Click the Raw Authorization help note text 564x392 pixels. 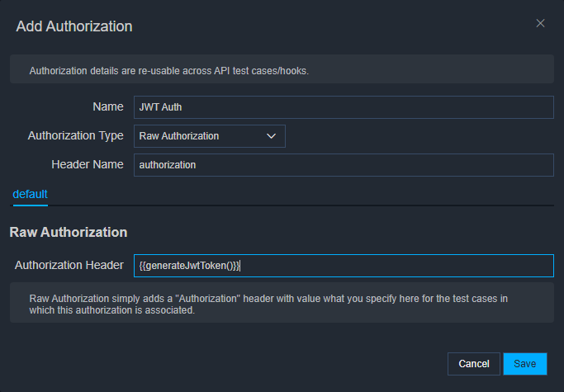click(268, 305)
